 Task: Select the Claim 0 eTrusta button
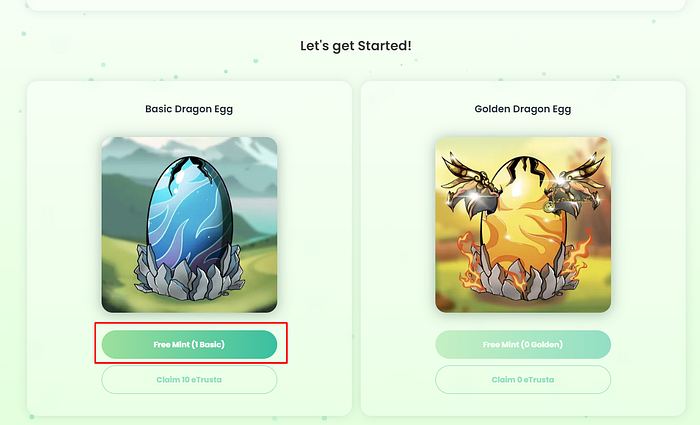[x=523, y=379]
